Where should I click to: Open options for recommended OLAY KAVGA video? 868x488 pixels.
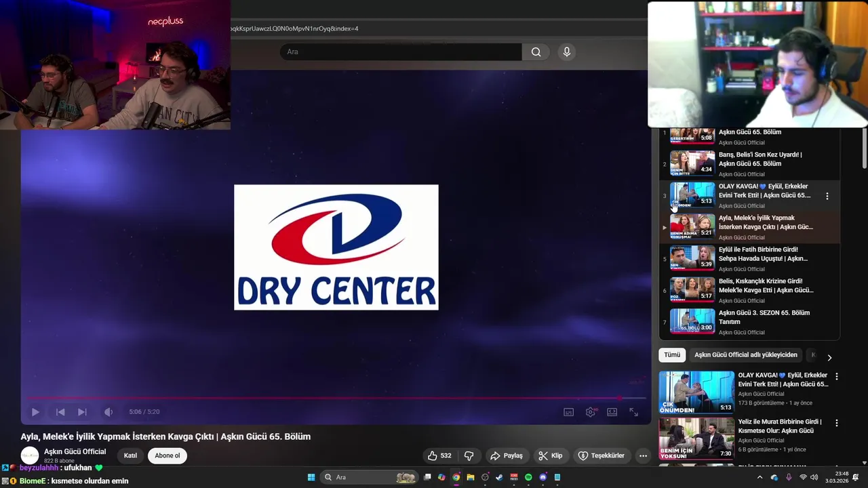click(x=836, y=376)
